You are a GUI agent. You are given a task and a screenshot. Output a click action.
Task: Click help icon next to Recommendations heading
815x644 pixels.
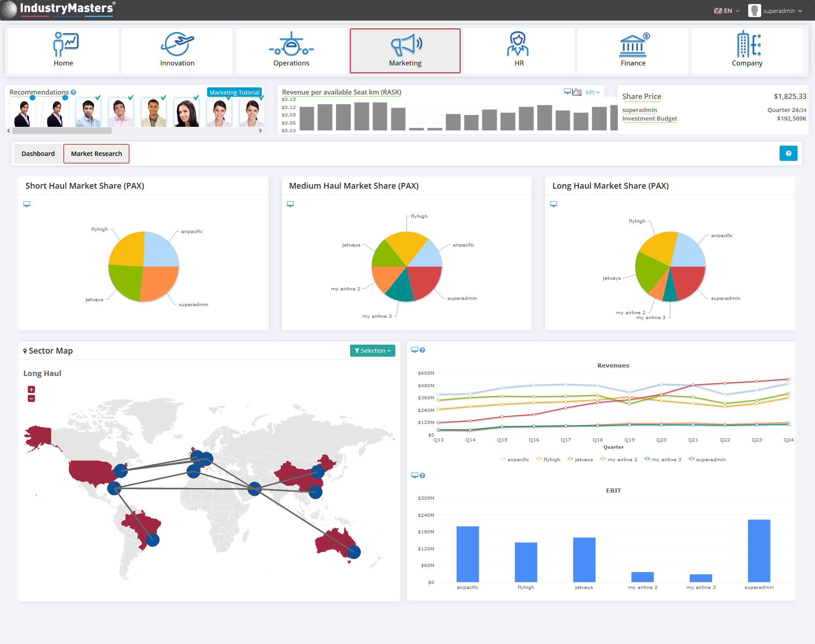(x=74, y=92)
